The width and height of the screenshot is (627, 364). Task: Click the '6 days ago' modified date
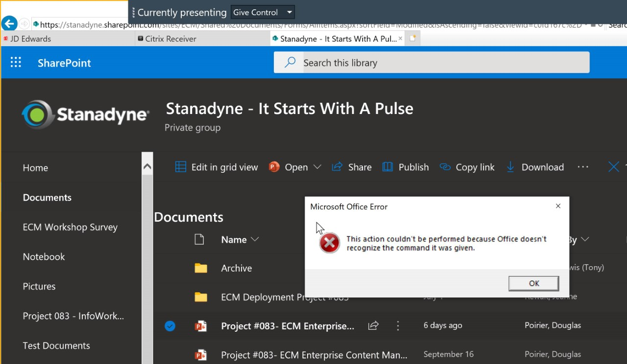pos(443,325)
